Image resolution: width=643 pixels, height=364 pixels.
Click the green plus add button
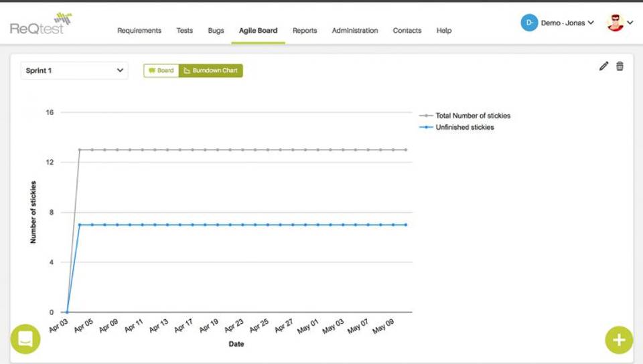618,340
